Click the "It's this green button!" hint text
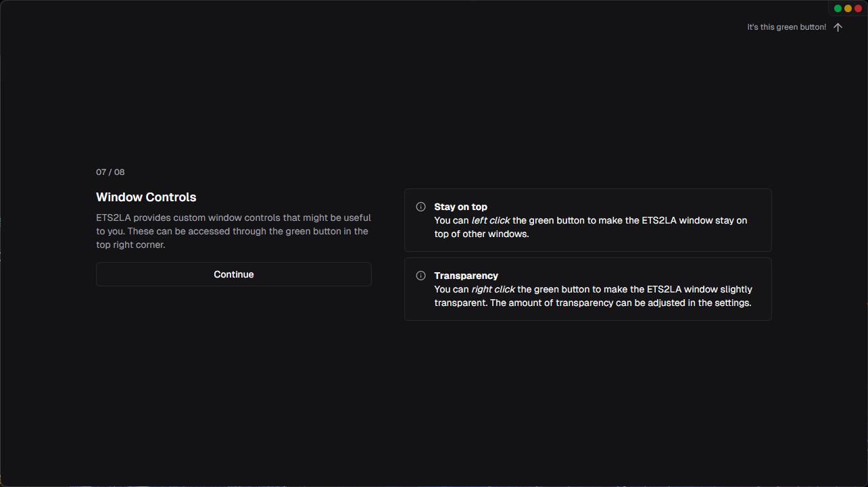Viewport: 868px width, 487px height. click(x=786, y=27)
